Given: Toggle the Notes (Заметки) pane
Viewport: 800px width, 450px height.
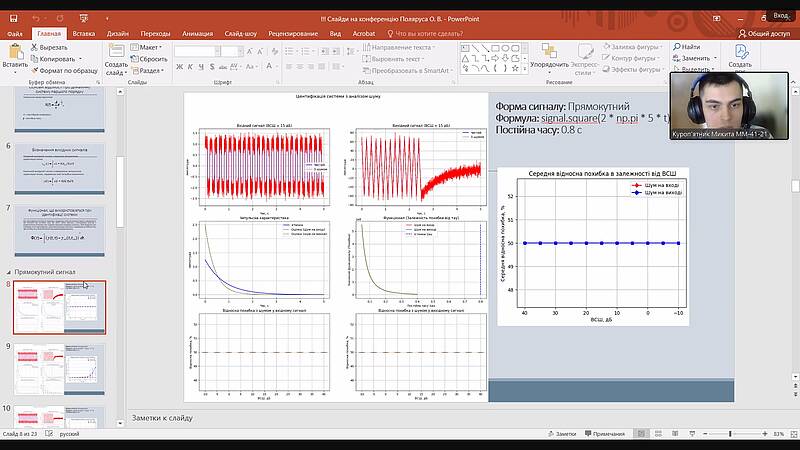Looking at the screenshot, I should pyautogui.click(x=560, y=433).
